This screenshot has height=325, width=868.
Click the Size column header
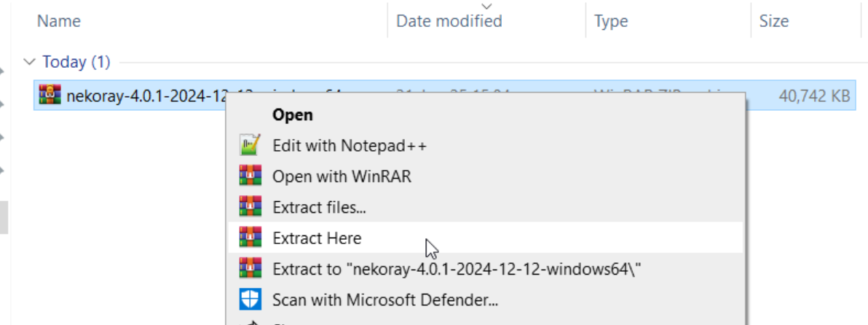click(773, 22)
